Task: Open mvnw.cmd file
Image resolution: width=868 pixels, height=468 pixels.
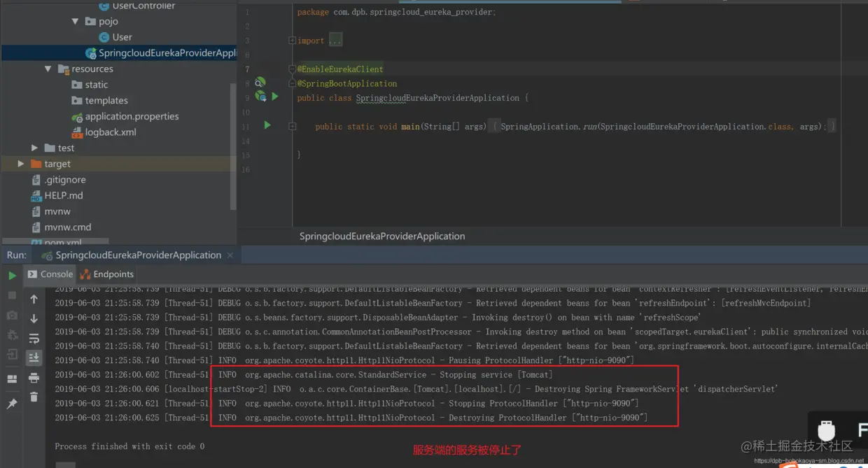Action: tap(68, 227)
